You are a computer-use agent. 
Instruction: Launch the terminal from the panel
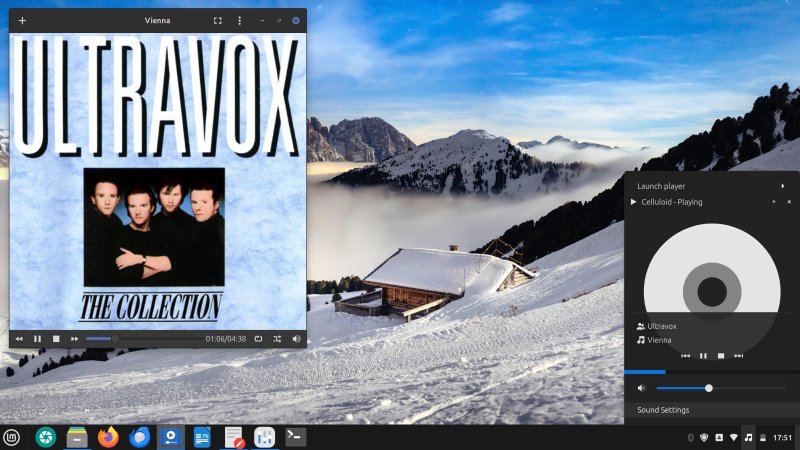pyautogui.click(x=295, y=437)
